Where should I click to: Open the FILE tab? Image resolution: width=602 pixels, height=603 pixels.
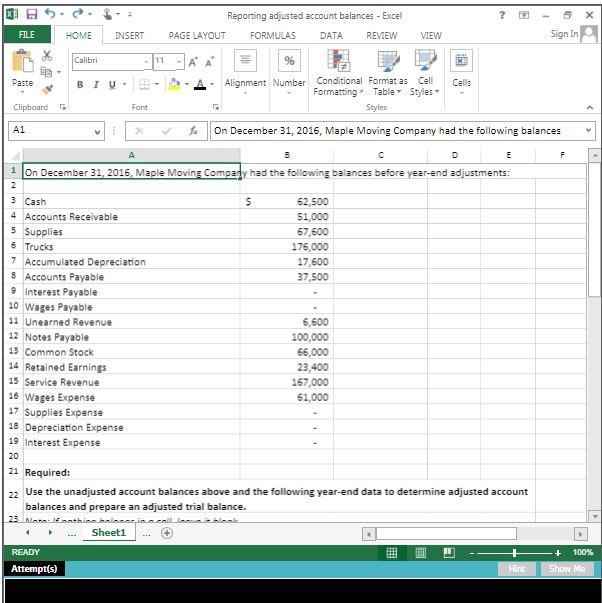[27, 35]
